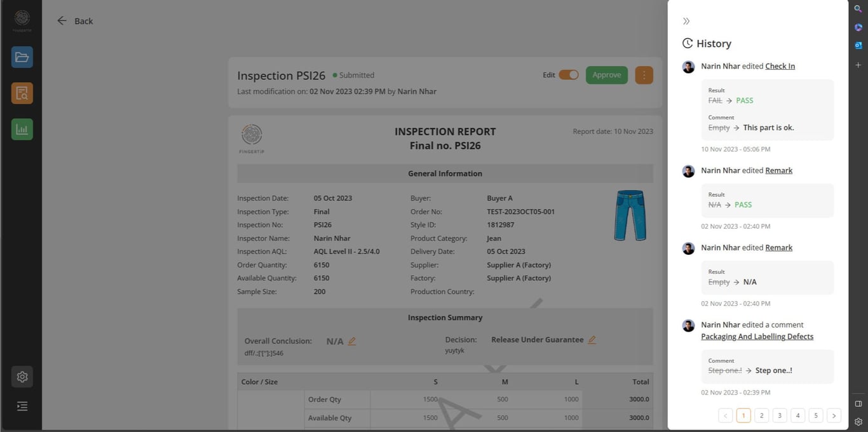868x432 pixels.
Task: Click browser sidebar search icon
Action: [x=858, y=9]
